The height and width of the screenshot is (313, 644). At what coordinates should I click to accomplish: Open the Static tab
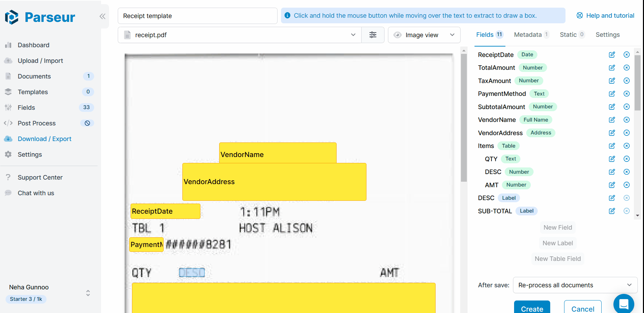569,34
